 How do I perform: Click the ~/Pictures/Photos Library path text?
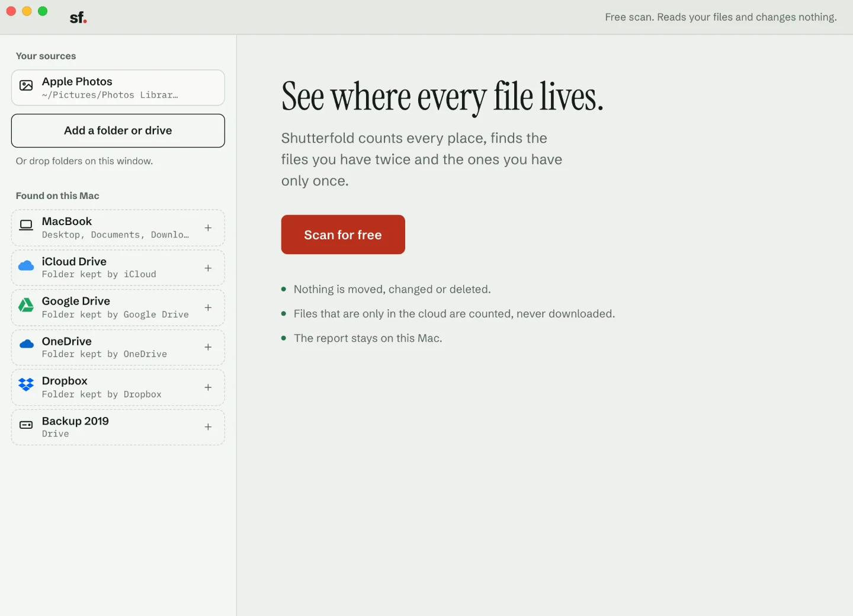110,95
